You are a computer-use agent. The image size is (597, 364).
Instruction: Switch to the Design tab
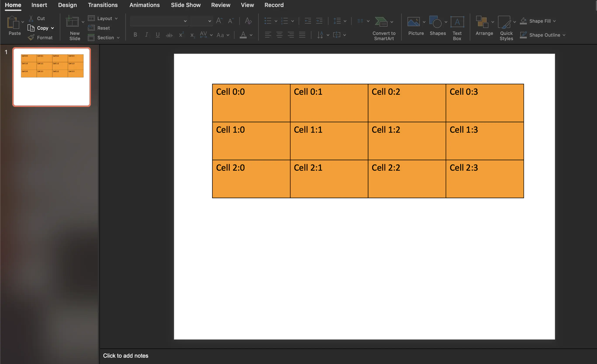pos(67,5)
